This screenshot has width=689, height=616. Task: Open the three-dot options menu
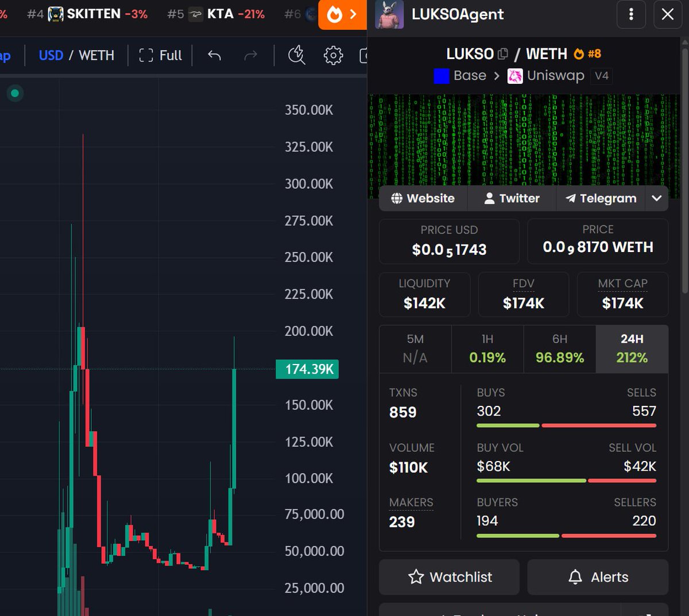(631, 14)
